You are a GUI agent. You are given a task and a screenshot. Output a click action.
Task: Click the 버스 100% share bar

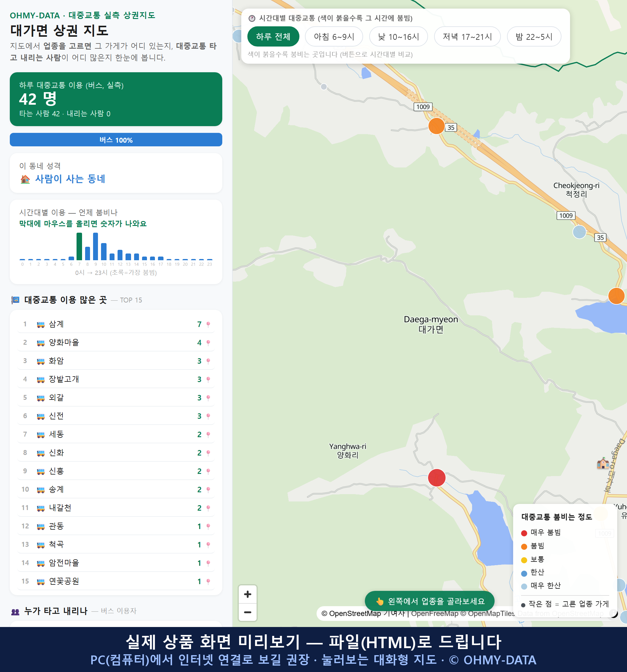116,140
